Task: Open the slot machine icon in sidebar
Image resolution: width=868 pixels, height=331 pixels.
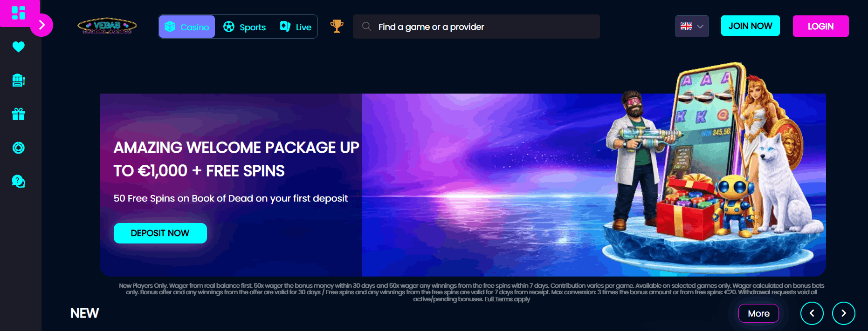Action: (x=19, y=80)
